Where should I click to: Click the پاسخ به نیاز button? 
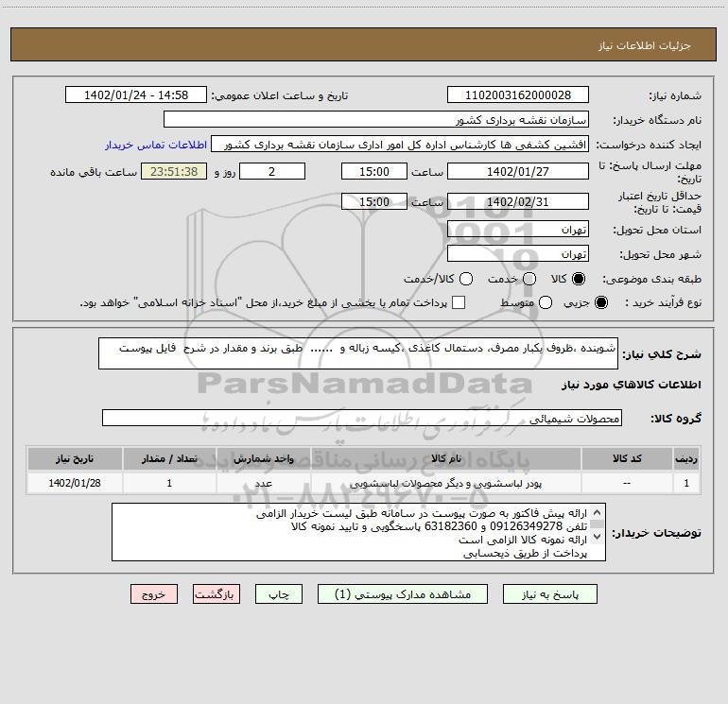(549, 594)
